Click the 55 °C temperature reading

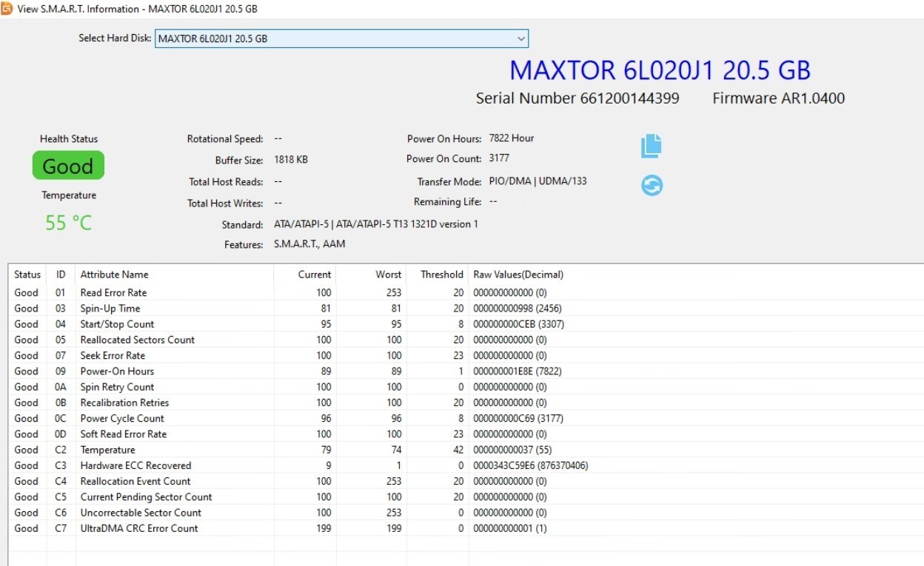pos(69,223)
